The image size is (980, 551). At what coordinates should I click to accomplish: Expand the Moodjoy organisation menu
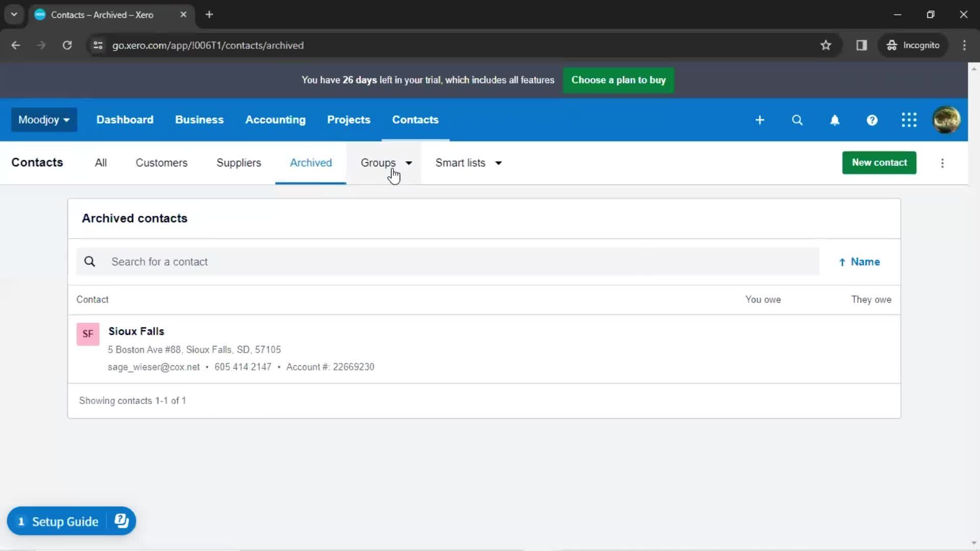pos(44,120)
